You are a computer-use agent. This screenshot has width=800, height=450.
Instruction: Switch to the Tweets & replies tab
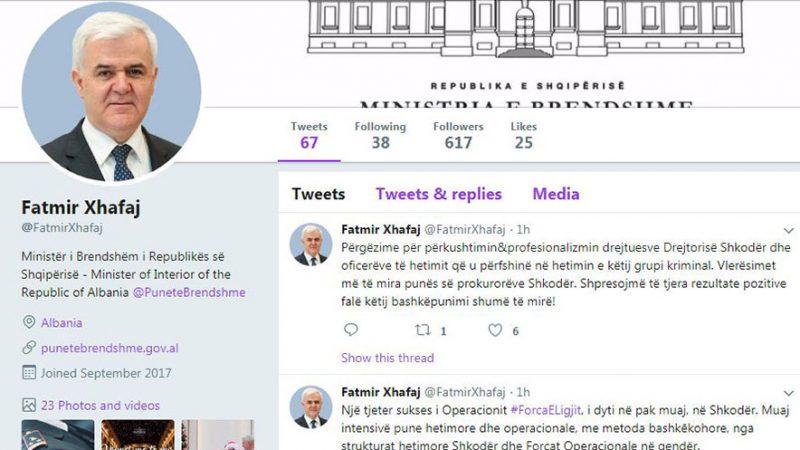439,194
